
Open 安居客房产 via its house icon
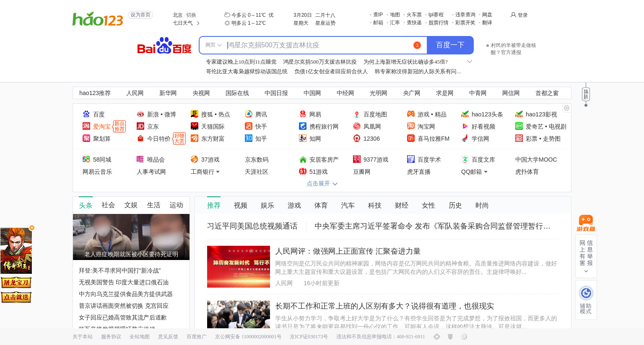click(303, 159)
